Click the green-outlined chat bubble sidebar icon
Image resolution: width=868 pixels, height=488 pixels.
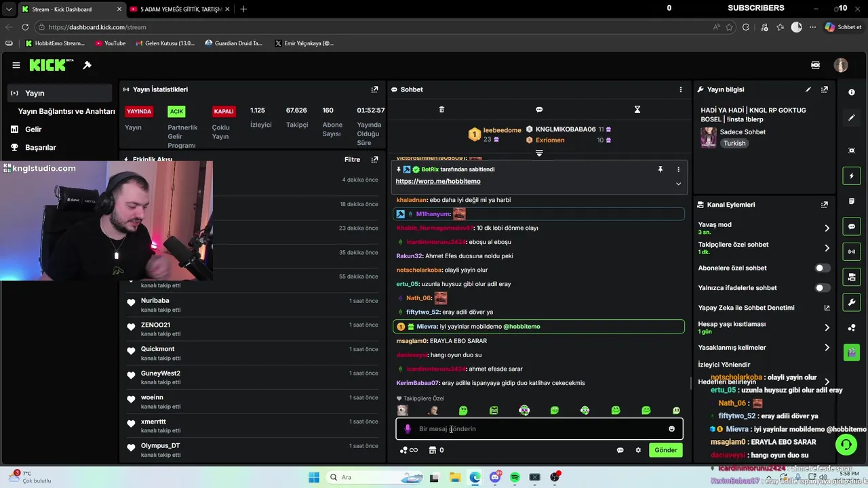pyautogui.click(x=852, y=226)
